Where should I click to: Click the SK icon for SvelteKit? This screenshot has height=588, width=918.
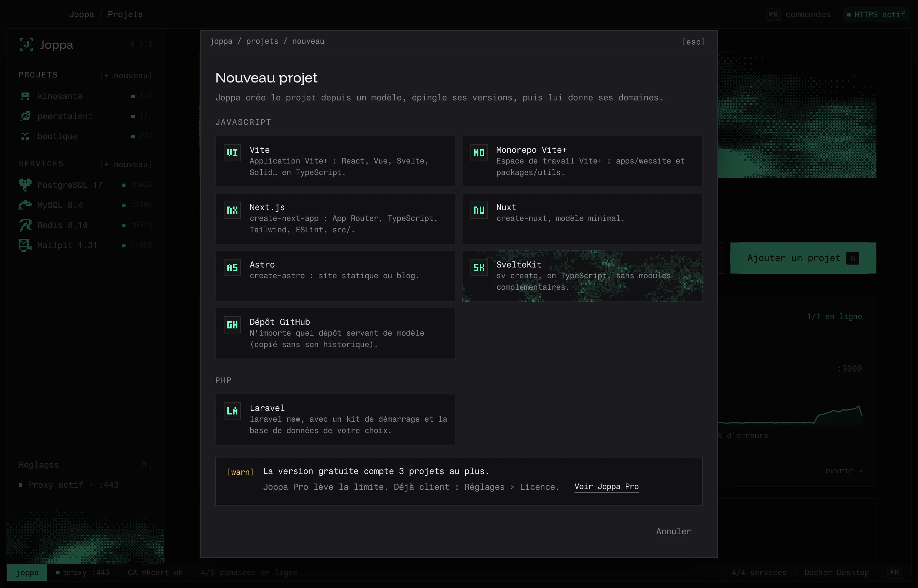(479, 267)
